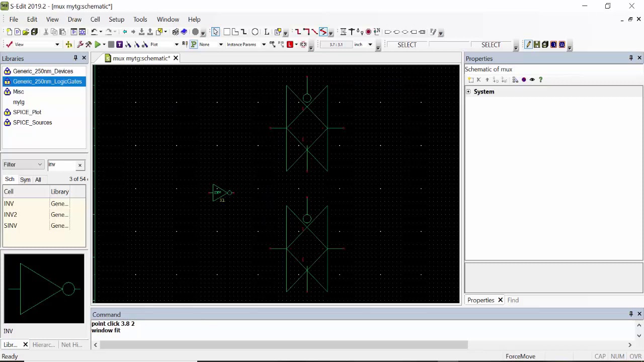Image resolution: width=644 pixels, height=362 pixels.
Task: Open the Instance Params dropdown
Action: pos(263,45)
